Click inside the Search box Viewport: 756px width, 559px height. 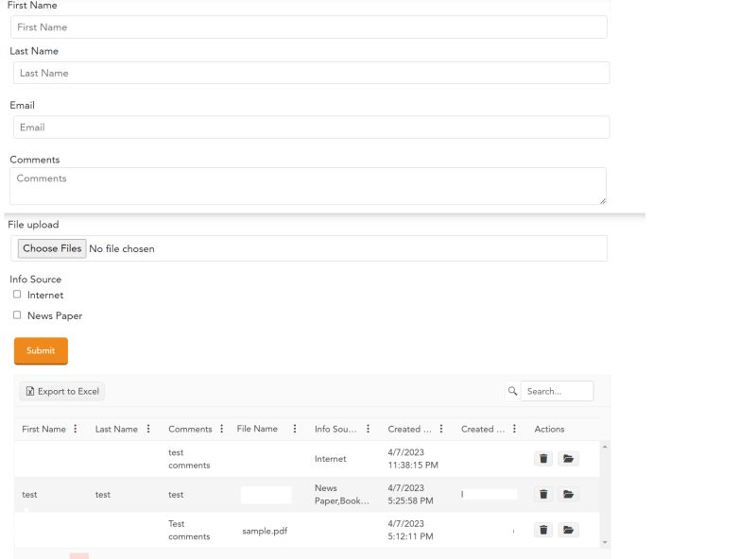[x=559, y=391]
